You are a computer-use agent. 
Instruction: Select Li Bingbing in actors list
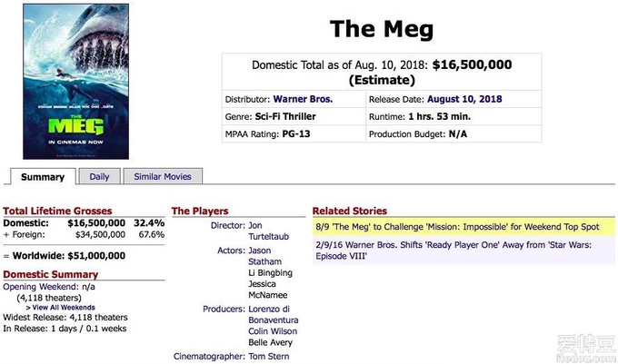pos(270,272)
